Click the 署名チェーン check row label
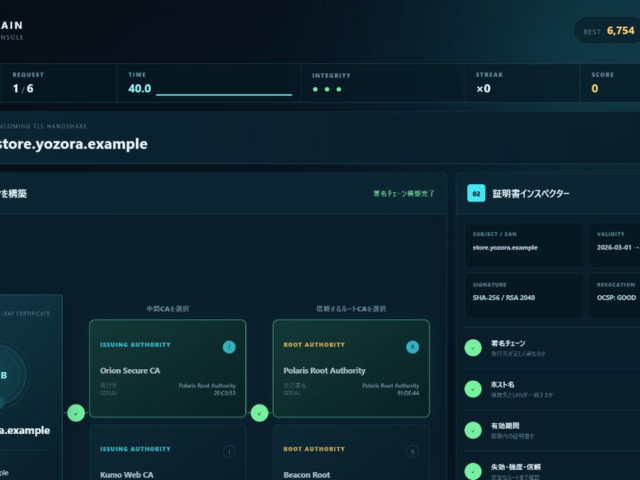This screenshot has width=640, height=480. pos(508,343)
